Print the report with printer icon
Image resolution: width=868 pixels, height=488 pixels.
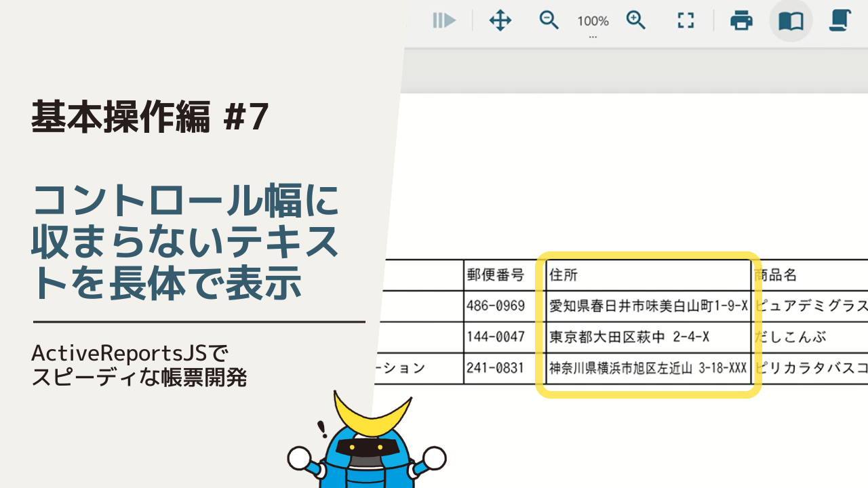(741, 21)
